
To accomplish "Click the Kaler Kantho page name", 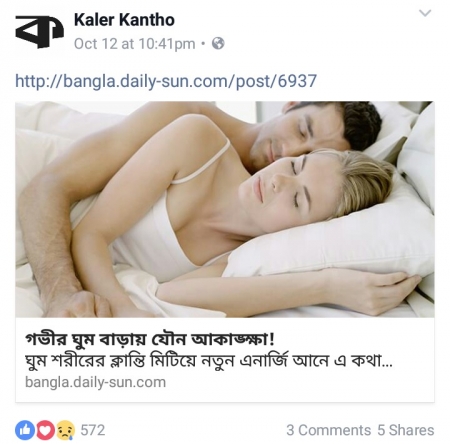I will pos(124,20).
